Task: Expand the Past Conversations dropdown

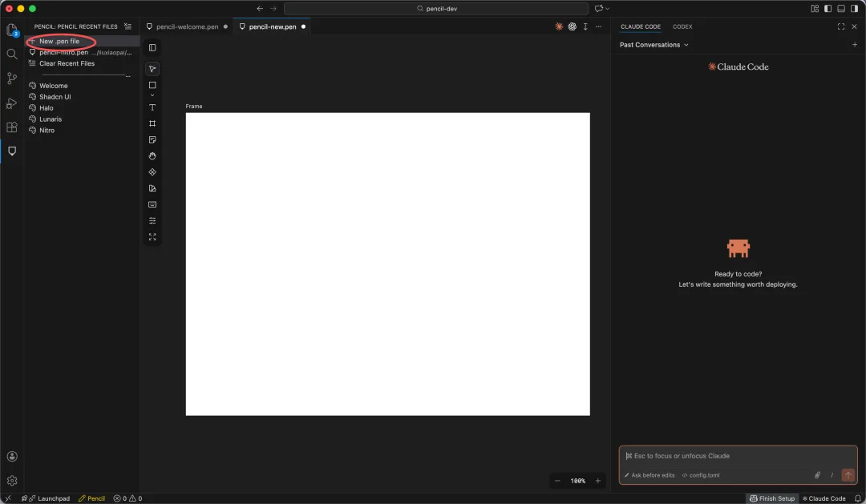Action: [654, 45]
